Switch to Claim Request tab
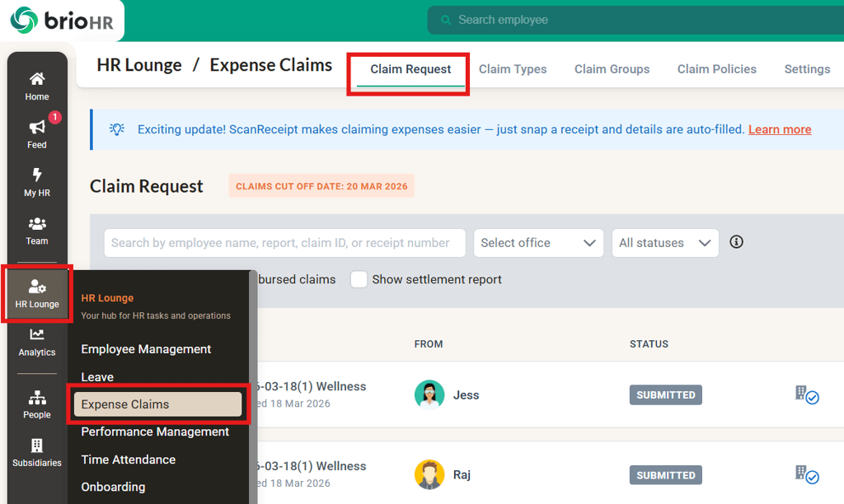The image size is (844, 504). 410,69
